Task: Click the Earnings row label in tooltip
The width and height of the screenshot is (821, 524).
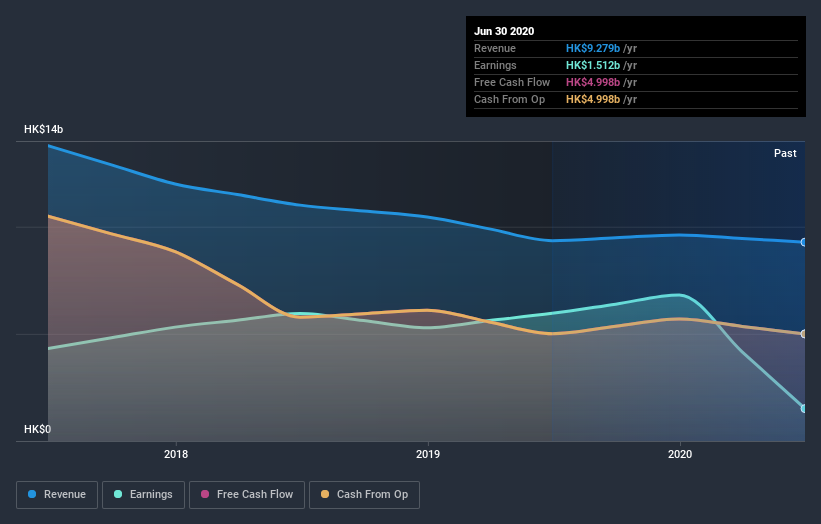Action: click(495, 65)
